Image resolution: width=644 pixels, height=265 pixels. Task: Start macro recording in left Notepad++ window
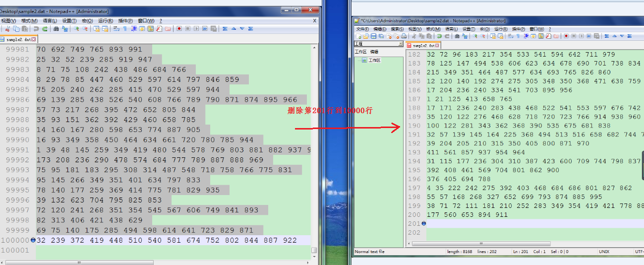coord(179,29)
